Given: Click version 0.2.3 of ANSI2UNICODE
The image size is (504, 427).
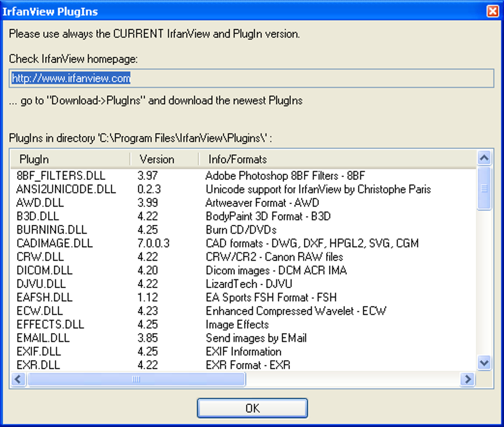Looking at the screenshot, I should tap(149, 189).
